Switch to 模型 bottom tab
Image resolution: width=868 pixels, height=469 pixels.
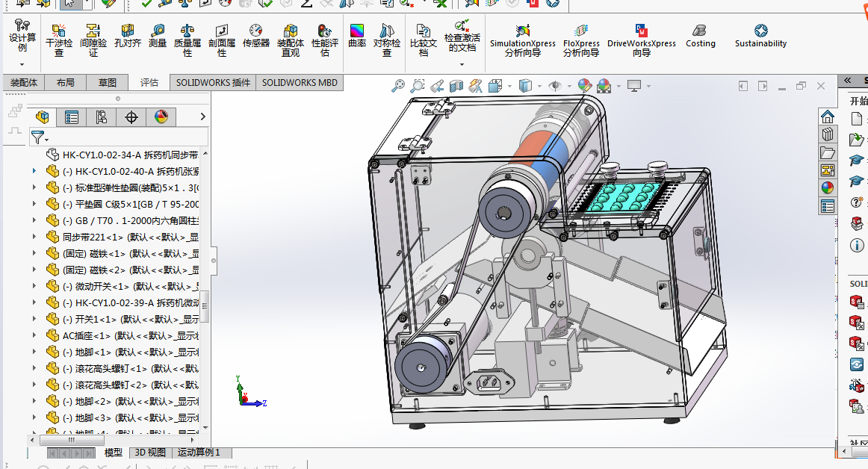point(113,453)
